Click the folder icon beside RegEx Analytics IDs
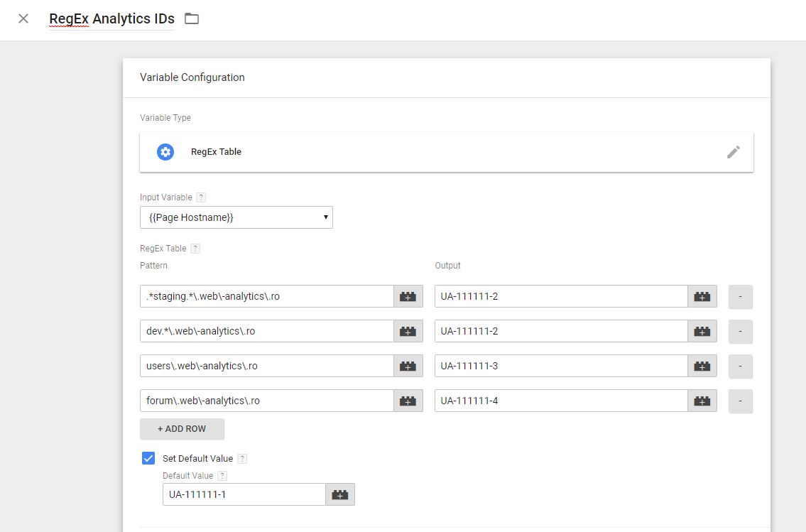This screenshot has width=806, height=532. [x=190, y=19]
